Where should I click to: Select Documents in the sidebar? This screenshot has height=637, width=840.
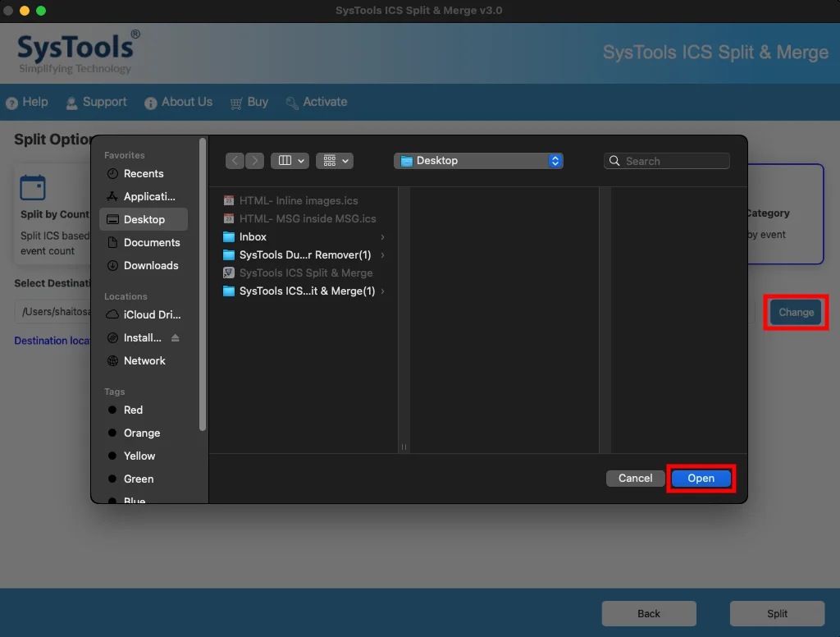(144, 242)
